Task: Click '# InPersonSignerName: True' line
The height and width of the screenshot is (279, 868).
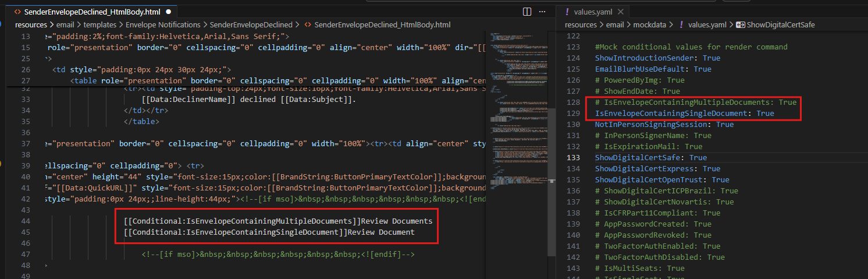Action: point(653,135)
